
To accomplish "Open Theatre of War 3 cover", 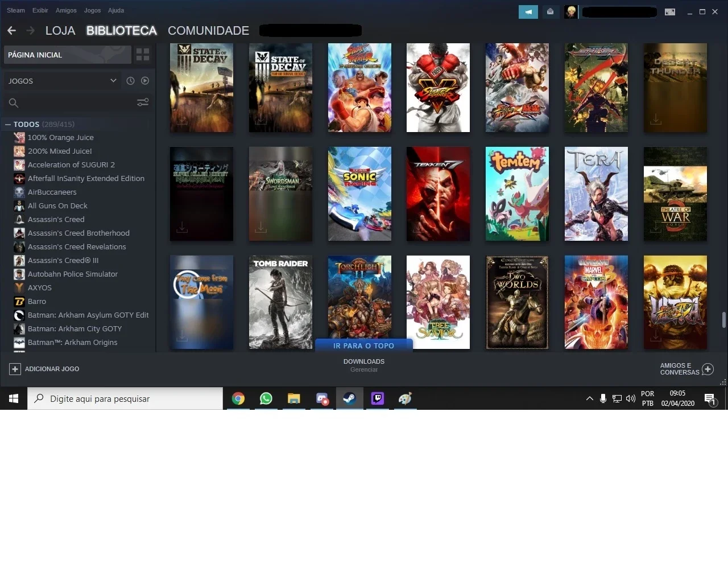I will [x=675, y=194].
